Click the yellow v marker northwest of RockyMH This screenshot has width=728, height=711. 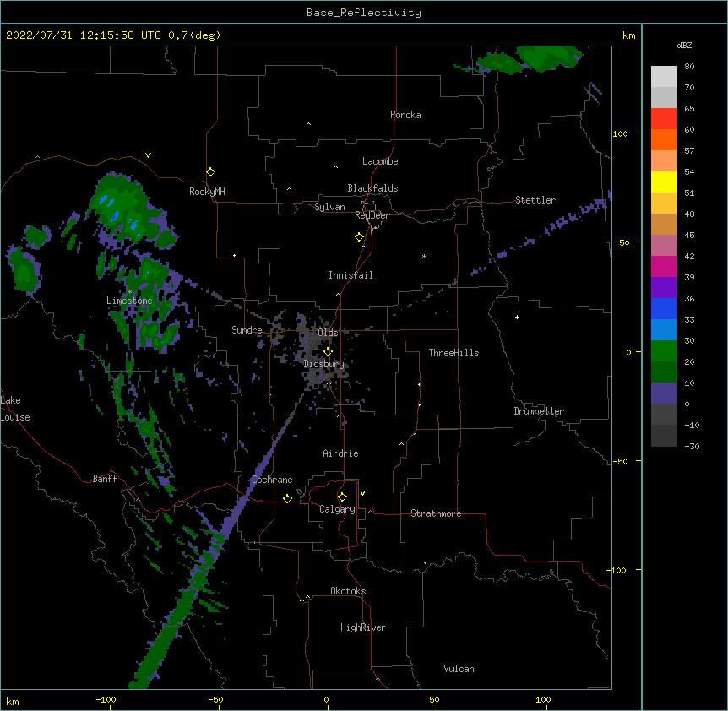click(x=148, y=155)
